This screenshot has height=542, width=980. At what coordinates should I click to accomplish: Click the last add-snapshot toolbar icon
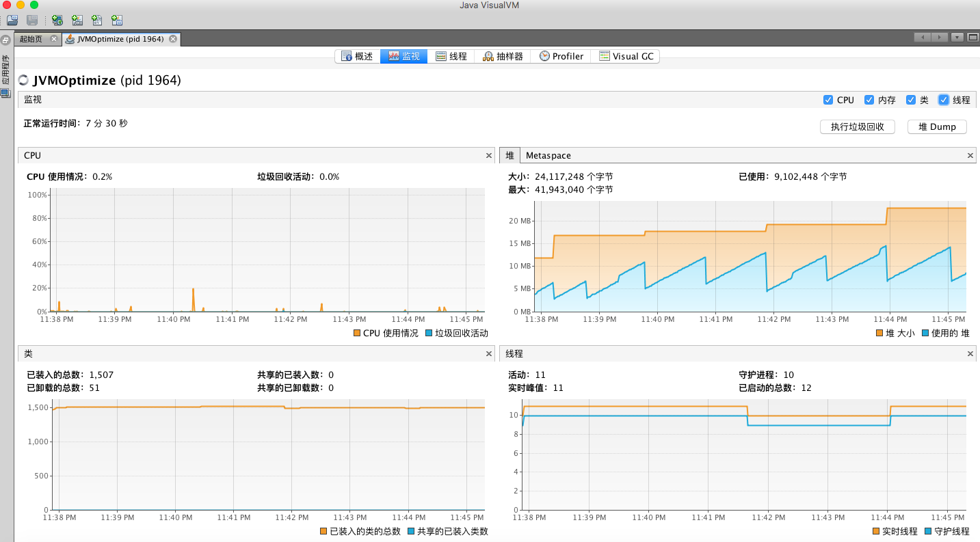coord(117,21)
